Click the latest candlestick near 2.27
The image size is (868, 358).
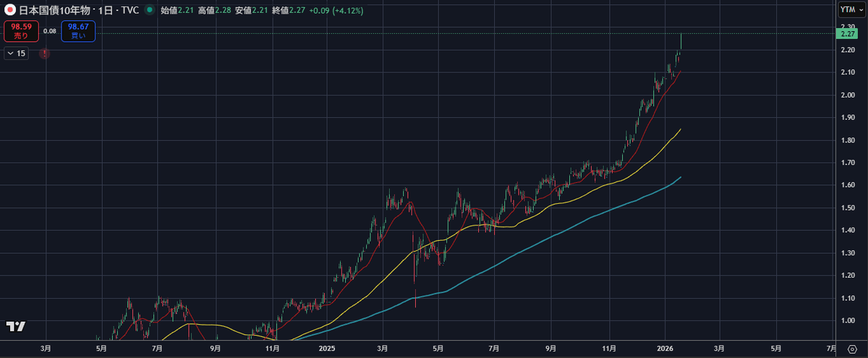click(x=681, y=42)
